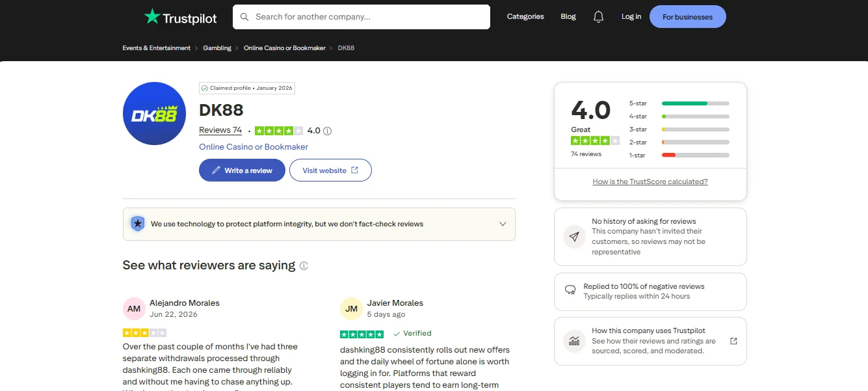Open the Blog page
Viewport: 868px width, 391px height.
[x=568, y=17]
